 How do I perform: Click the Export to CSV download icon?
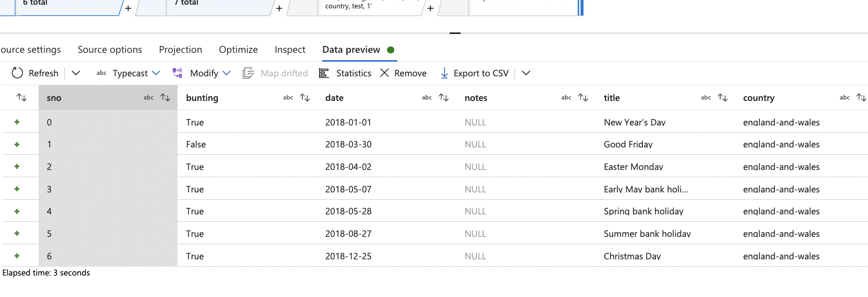pos(444,73)
